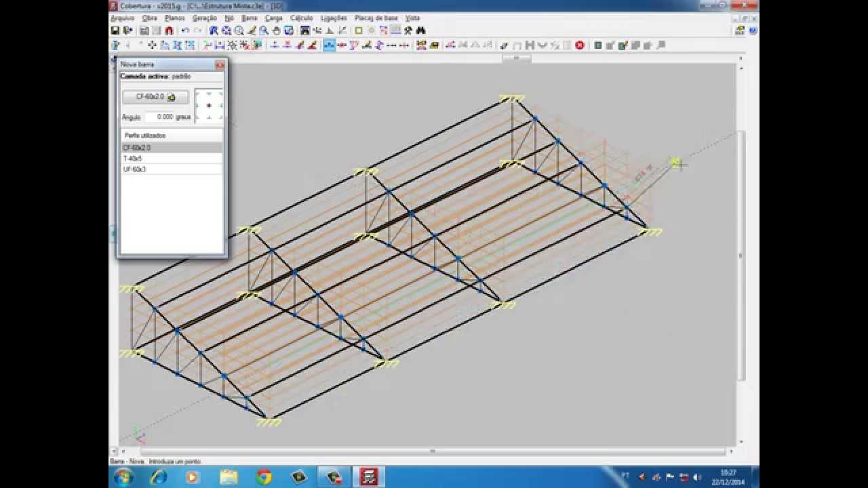Open the Barra menu
868x488 pixels.
point(250,18)
